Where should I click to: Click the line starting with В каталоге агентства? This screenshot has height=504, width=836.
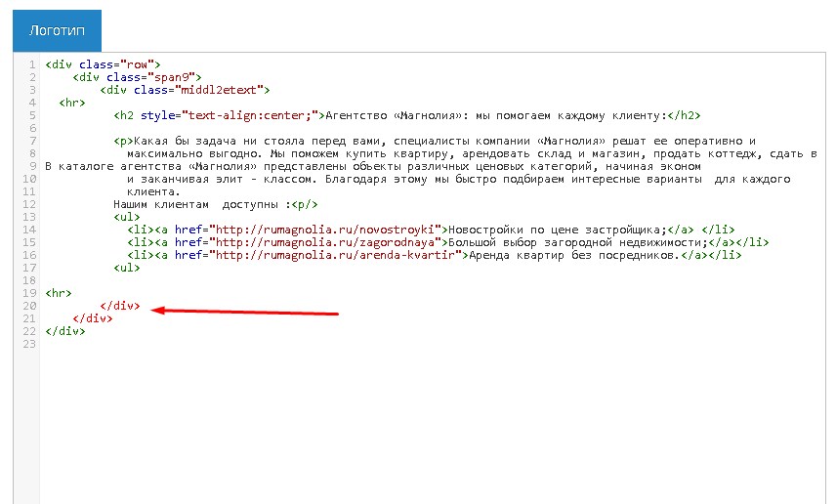coord(373,166)
